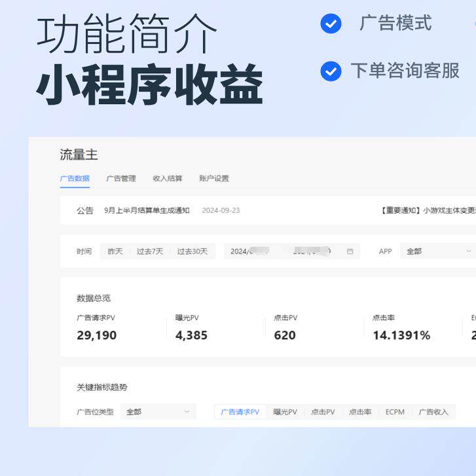Click the 广告模式 feature label
This screenshot has height=476, width=476.
tap(395, 23)
